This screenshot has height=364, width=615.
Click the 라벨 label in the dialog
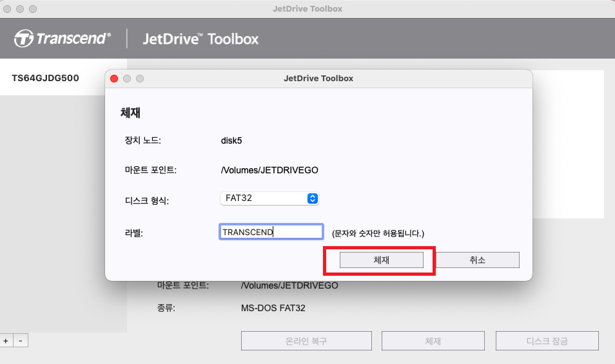[x=133, y=233]
